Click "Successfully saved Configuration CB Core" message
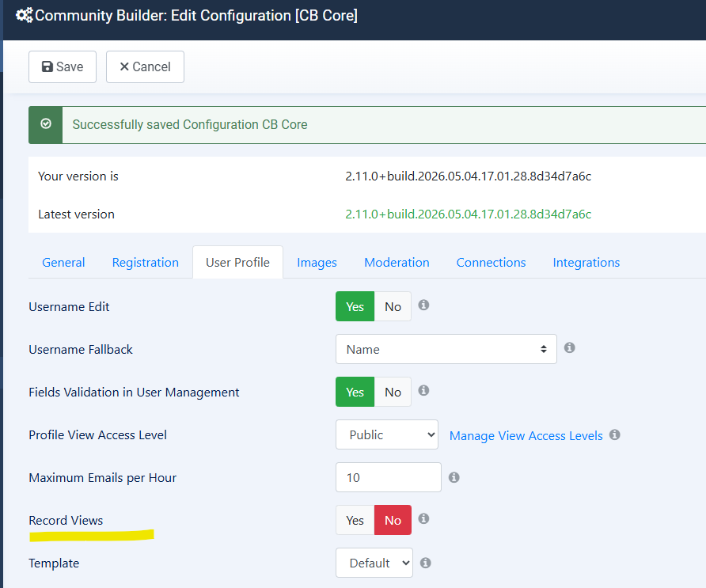706x588 pixels. coord(190,124)
